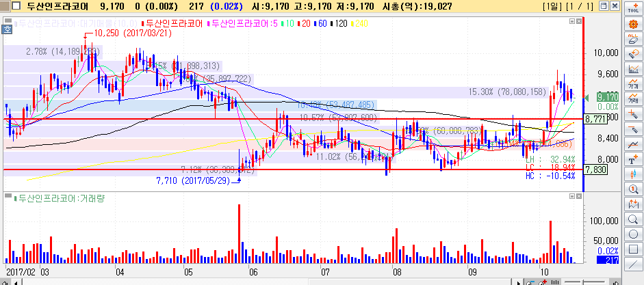Open the TOOL add panel
644x285 pixels.
click(x=633, y=8)
